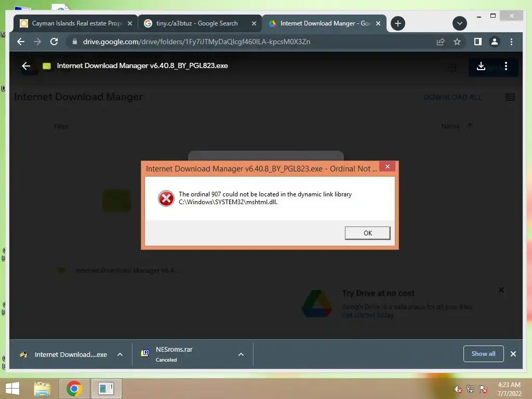Click the Google Drive logo in banner
Image resolution: width=532 pixels, height=399 pixels.
click(x=316, y=303)
